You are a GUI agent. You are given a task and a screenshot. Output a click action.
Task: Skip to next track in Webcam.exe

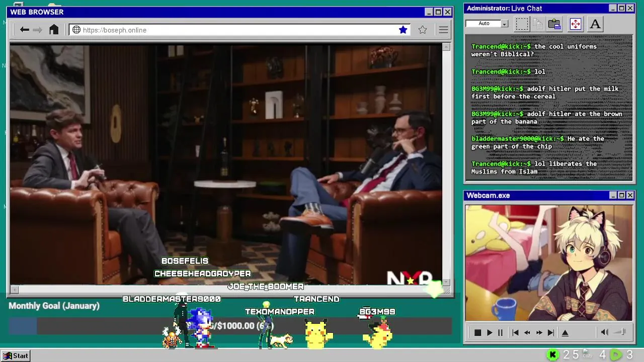551,332
